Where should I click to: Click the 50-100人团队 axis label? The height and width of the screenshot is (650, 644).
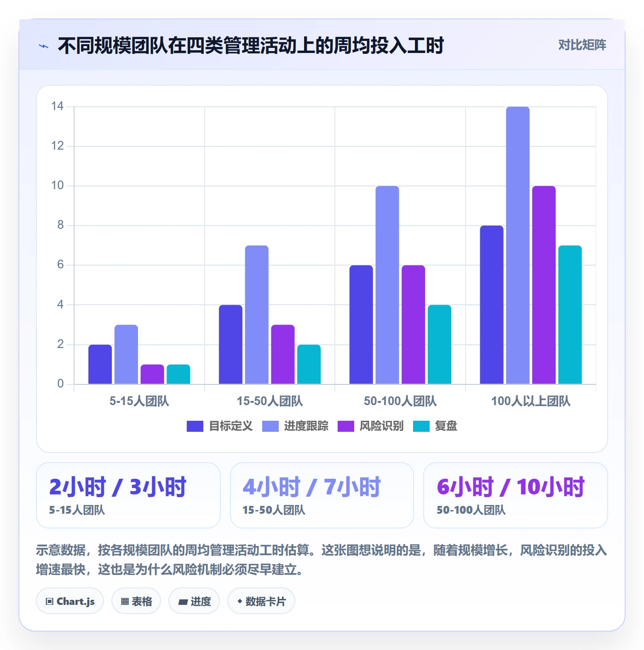pos(400,401)
